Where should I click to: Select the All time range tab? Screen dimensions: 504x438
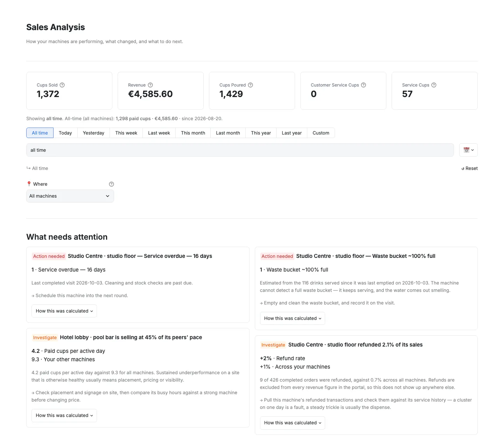point(40,133)
